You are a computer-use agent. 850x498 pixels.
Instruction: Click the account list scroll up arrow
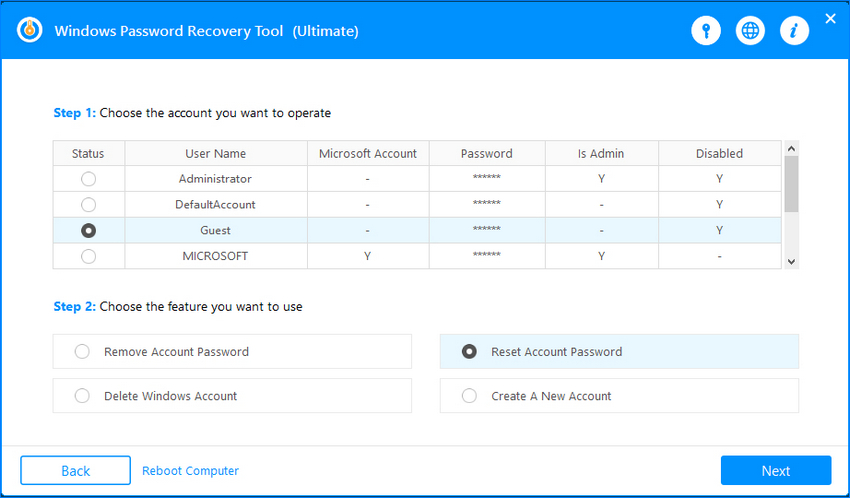[x=791, y=148]
